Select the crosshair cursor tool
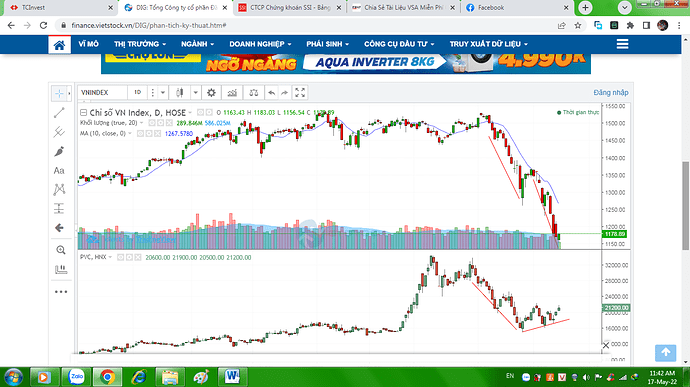This screenshot has height=387, width=690. (59, 93)
